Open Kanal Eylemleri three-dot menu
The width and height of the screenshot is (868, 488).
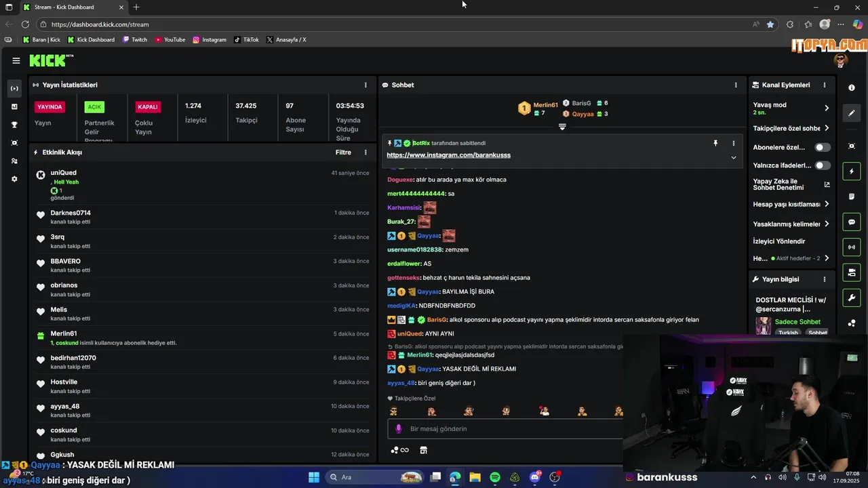click(825, 85)
